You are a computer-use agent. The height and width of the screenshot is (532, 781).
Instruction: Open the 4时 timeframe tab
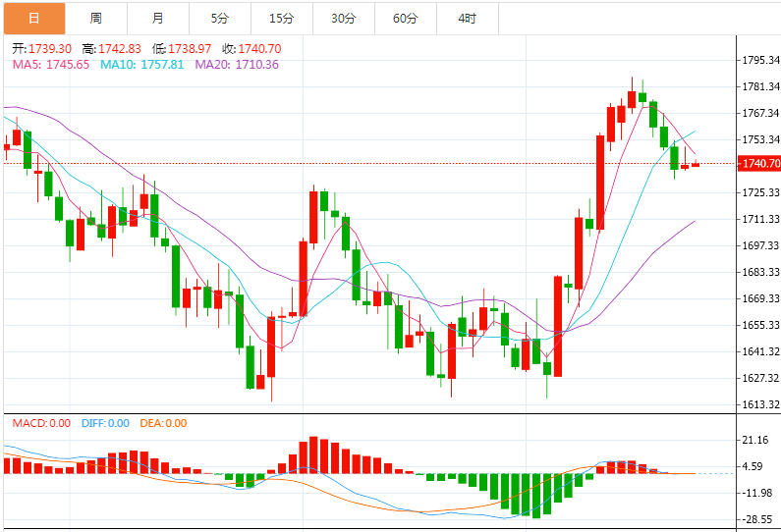468,19
